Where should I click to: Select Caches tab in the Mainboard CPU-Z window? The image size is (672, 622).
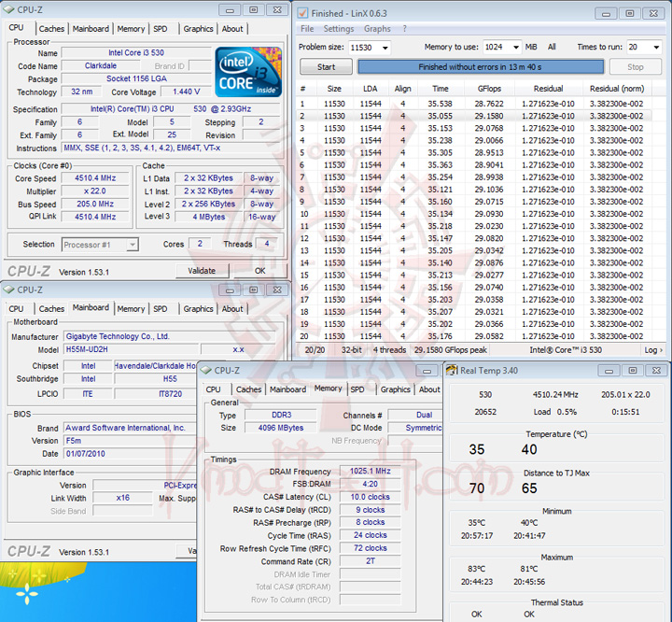(x=51, y=309)
